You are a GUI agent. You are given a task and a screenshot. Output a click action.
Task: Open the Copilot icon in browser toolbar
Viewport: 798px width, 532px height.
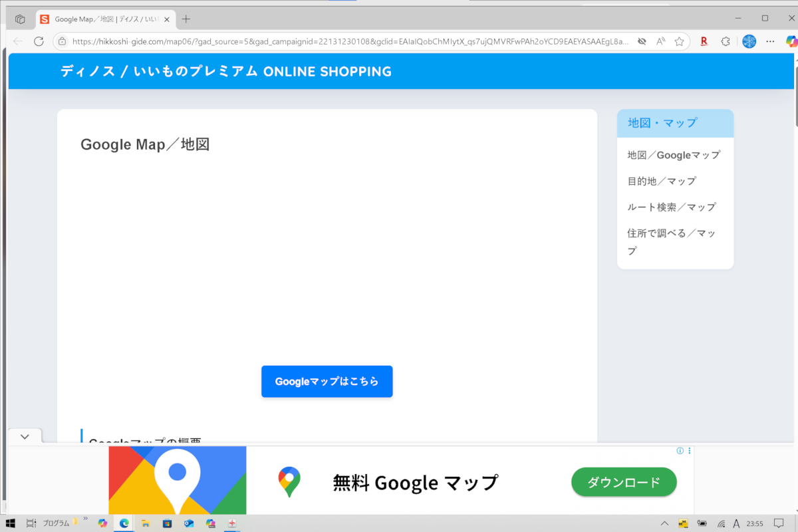tap(791, 41)
